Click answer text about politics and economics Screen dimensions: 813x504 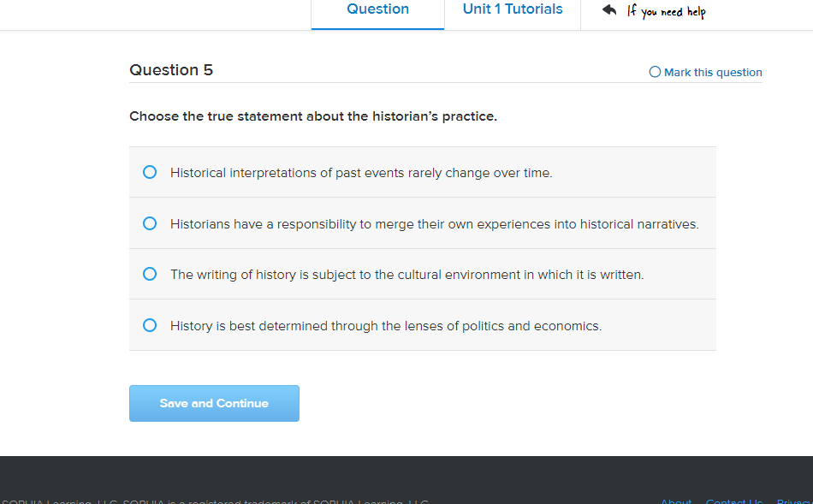[x=386, y=326]
